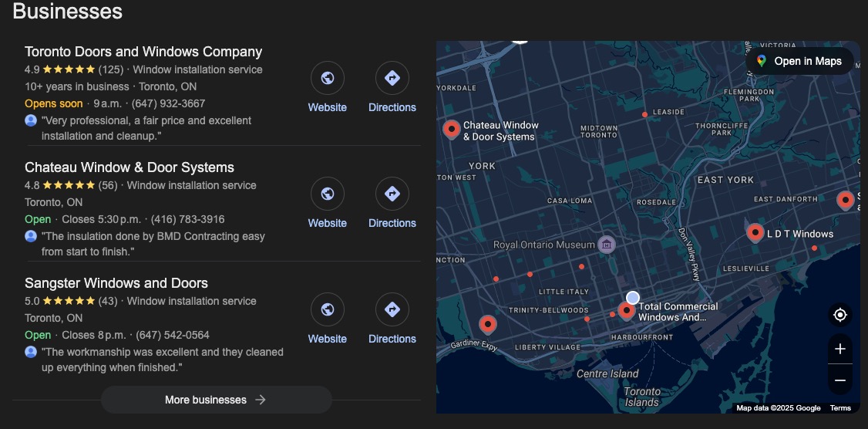
Task: Open the map Terms link
Action: 840,408
